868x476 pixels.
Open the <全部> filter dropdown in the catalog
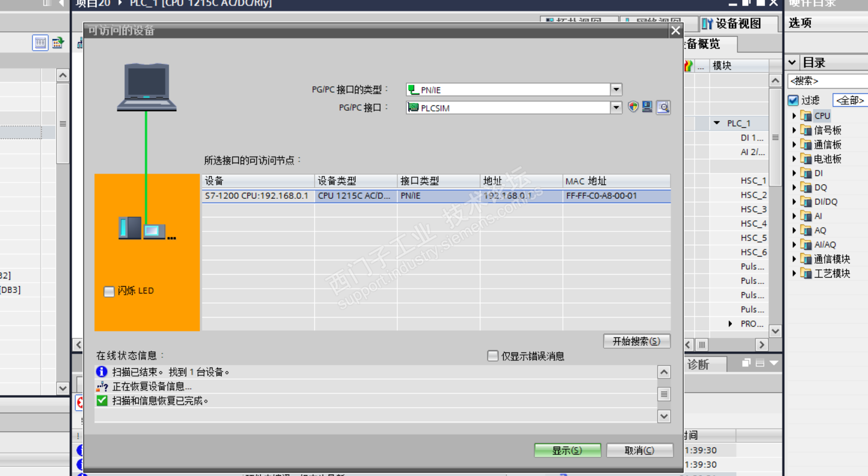pos(850,100)
